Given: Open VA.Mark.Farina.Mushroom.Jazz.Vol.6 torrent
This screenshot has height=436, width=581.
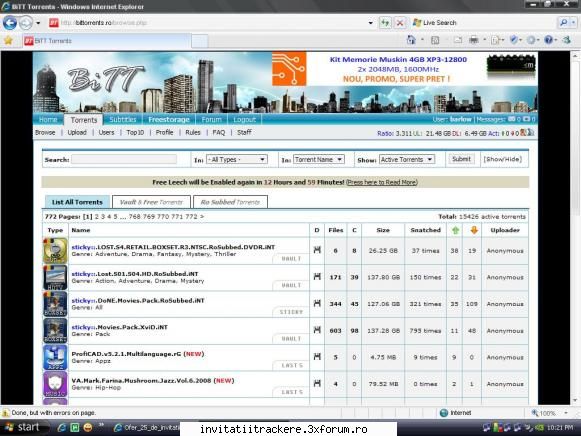Looking at the screenshot, I should [x=141, y=380].
